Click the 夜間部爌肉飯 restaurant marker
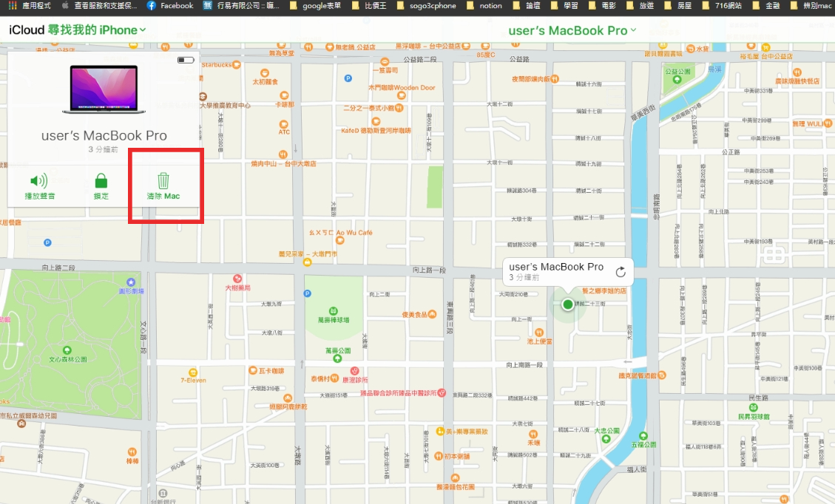The height and width of the screenshot is (504, 835). (555, 79)
